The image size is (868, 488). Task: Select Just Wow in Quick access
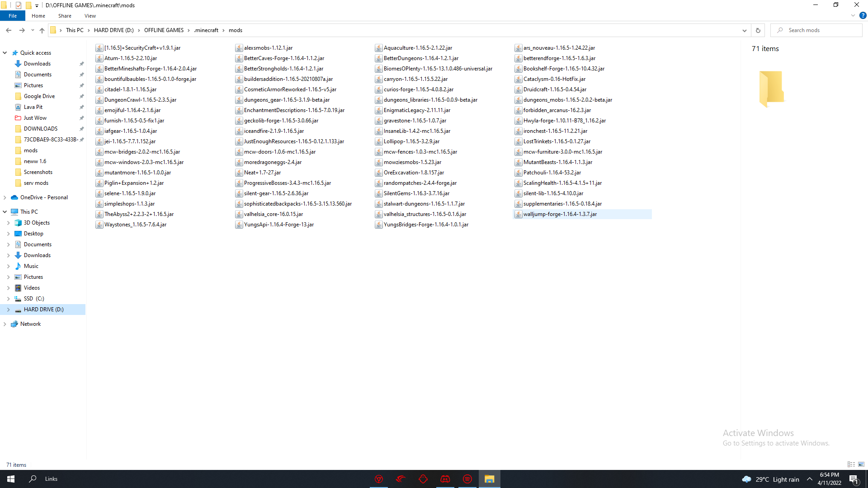(x=35, y=118)
